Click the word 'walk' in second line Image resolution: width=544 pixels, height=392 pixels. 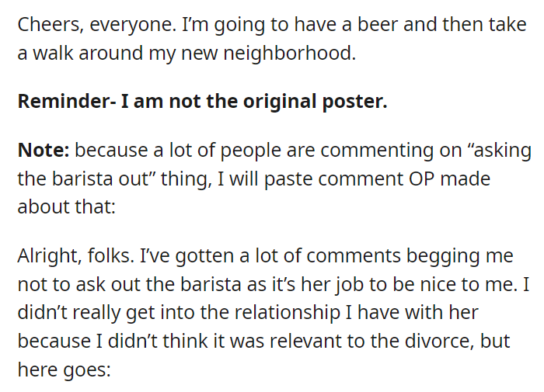[x=53, y=54]
